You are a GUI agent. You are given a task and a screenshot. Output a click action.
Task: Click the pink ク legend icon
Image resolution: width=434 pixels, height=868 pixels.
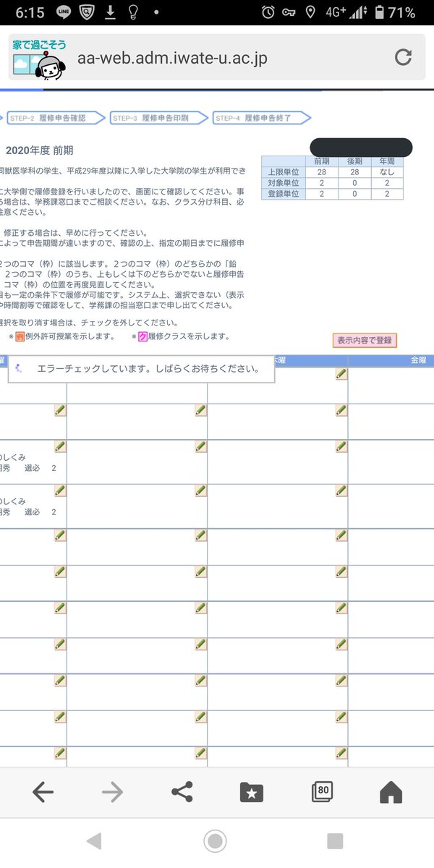144,337
